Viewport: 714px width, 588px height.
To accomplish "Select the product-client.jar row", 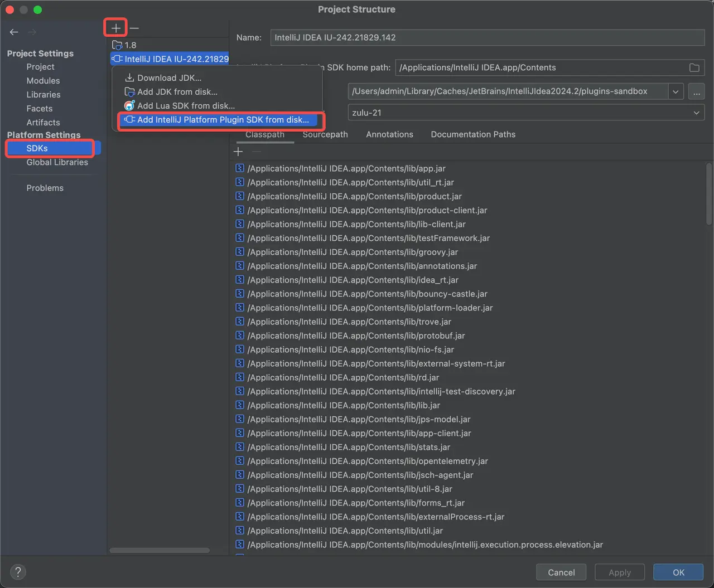I will click(x=469, y=210).
